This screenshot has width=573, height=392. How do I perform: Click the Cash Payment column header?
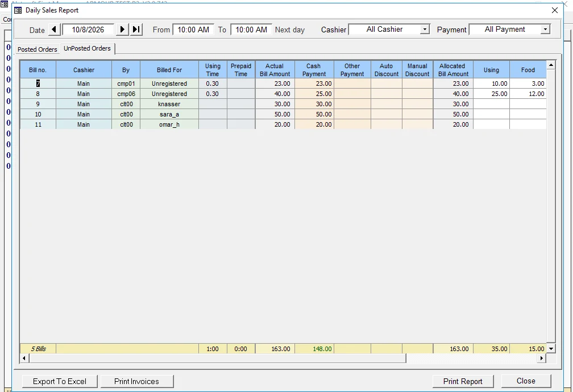(314, 70)
